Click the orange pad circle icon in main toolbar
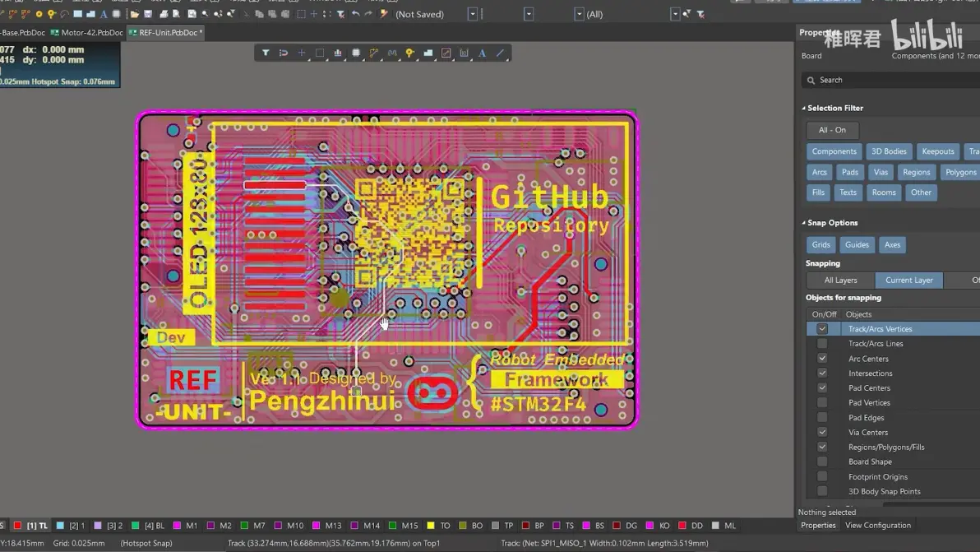980x552 pixels. [39, 14]
